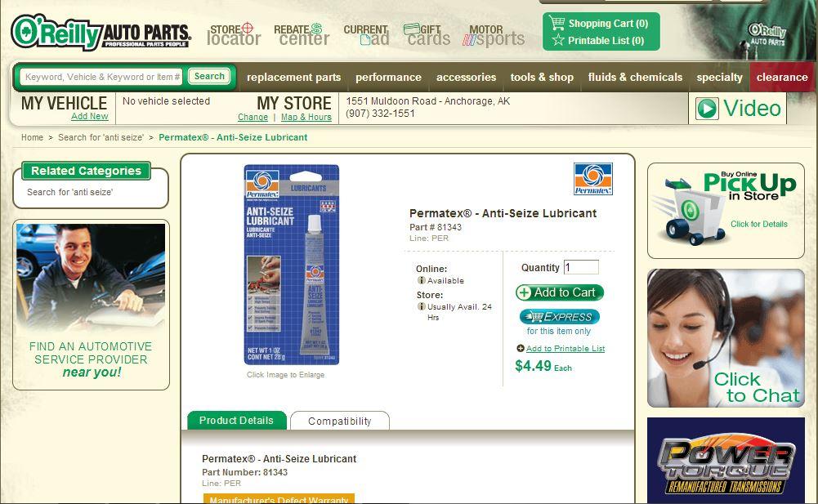Focus the Quantity input field

(x=581, y=267)
